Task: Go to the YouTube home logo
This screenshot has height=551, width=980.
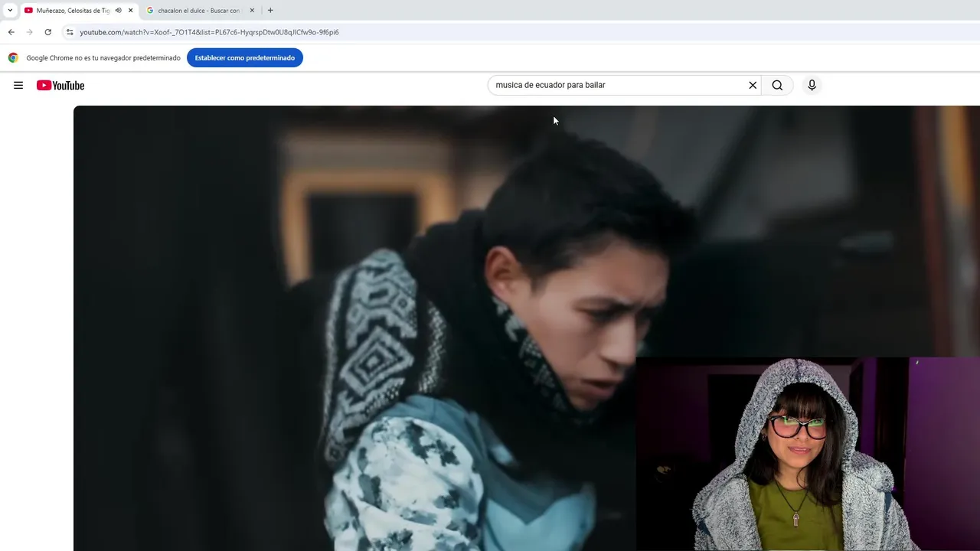Action: click(x=60, y=85)
